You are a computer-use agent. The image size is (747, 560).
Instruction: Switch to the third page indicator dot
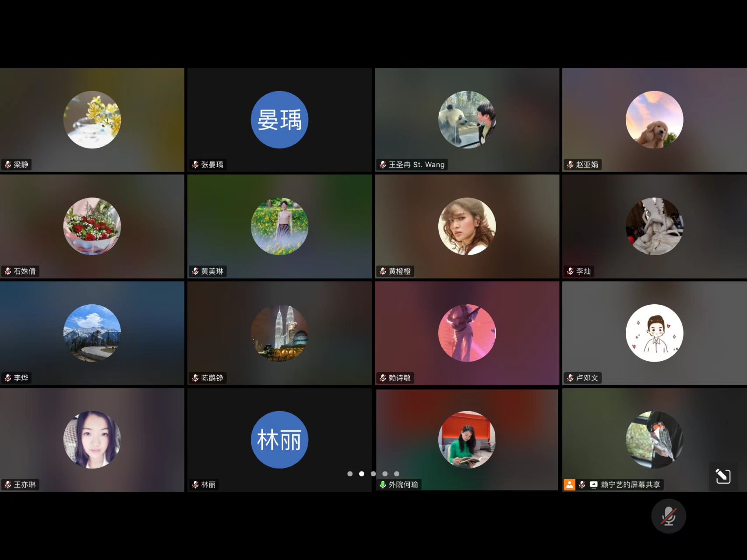tap(373, 474)
